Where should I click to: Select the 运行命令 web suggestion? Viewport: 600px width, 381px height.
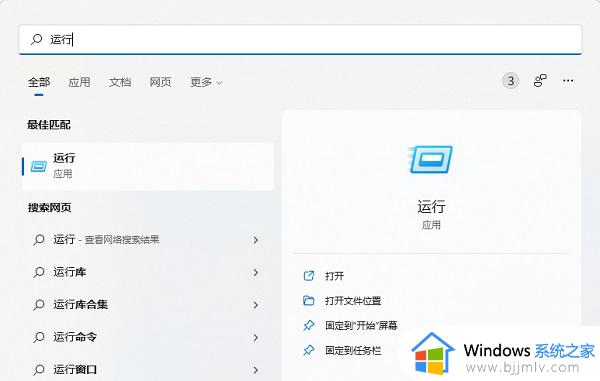148,337
